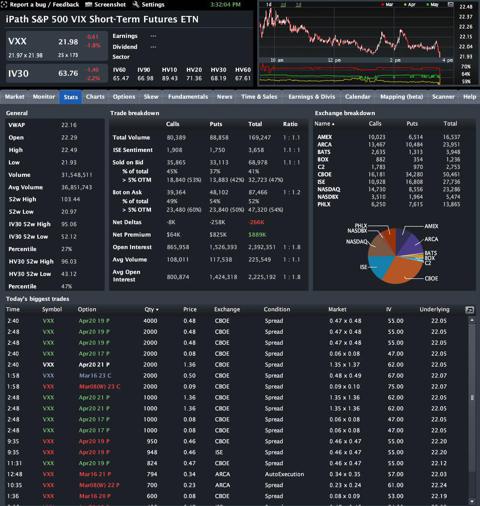Show the News tab
Screen dimensions: 480x506
tap(224, 97)
